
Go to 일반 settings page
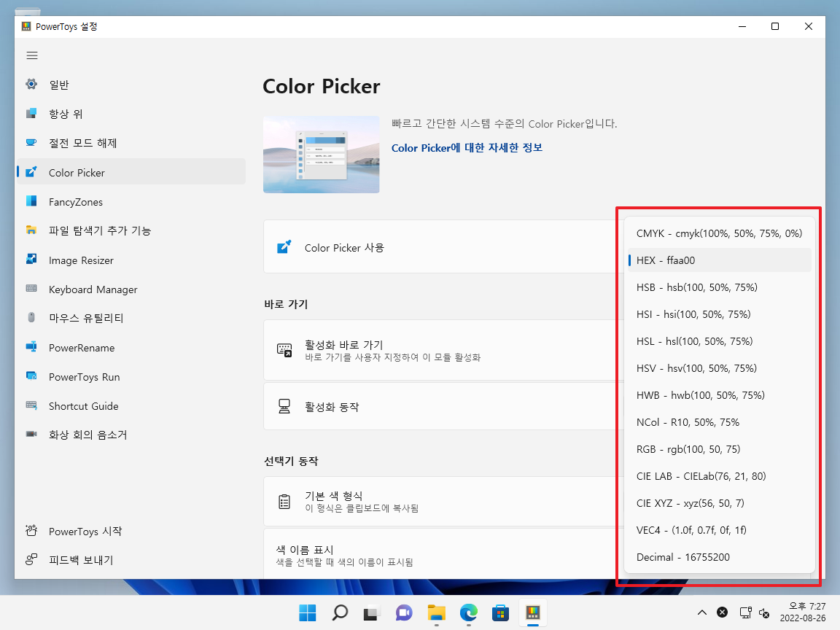(x=131, y=85)
